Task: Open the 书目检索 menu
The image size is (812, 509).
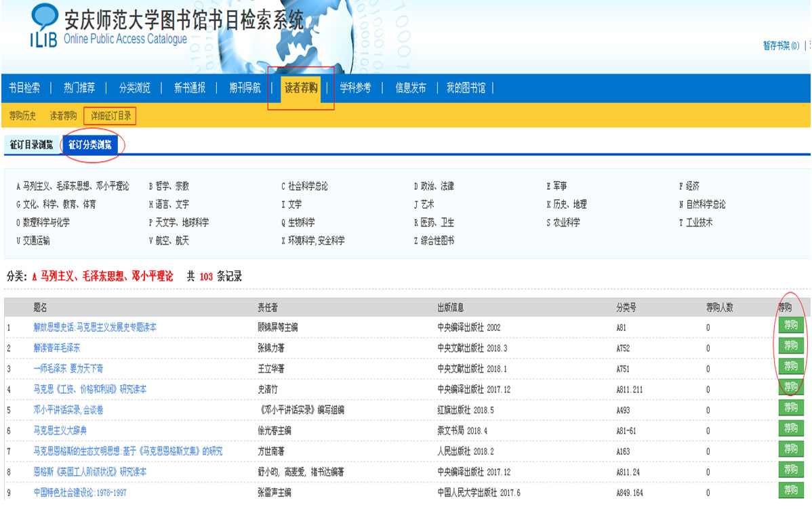Action: tap(24, 87)
